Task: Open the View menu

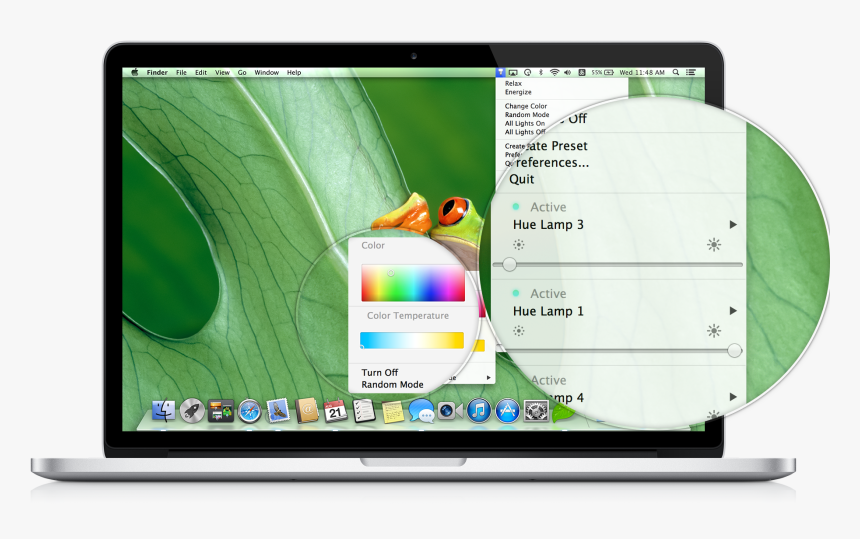Action: click(x=222, y=72)
